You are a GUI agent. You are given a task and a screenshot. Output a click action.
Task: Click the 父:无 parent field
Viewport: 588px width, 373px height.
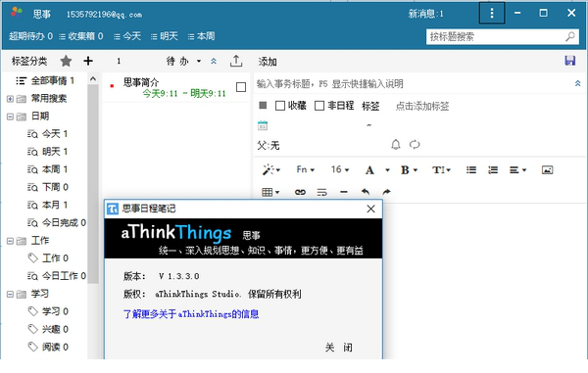(x=269, y=145)
